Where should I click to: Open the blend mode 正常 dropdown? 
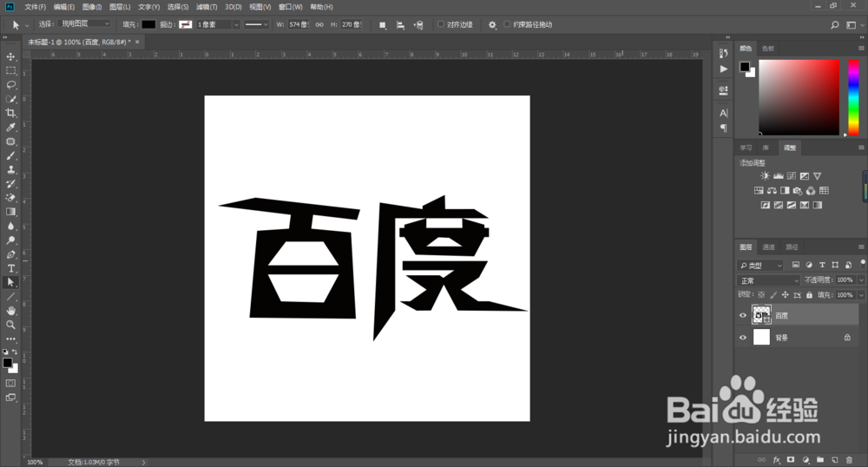coord(768,280)
